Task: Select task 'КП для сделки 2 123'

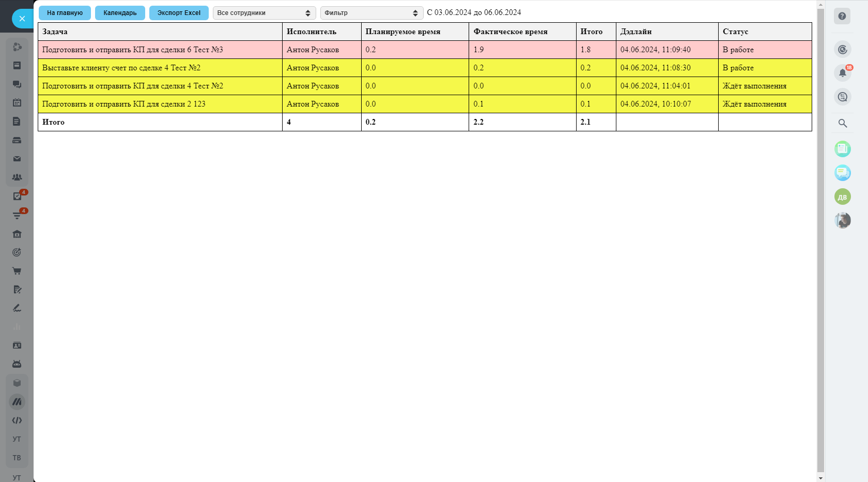Action: 425,104
